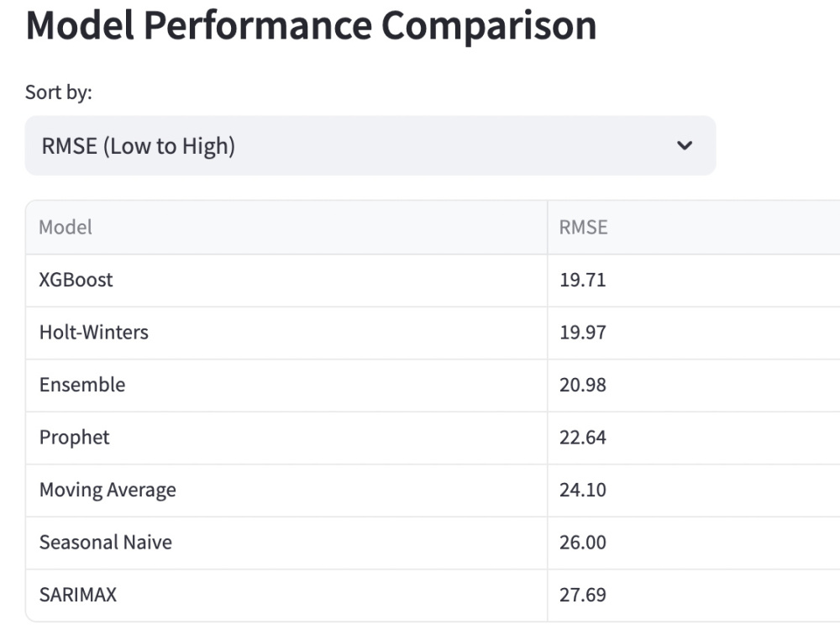The width and height of the screenshot is (840, 630).
Task: Click the 27.69 RMSE value cell
Action: (694, 596)
